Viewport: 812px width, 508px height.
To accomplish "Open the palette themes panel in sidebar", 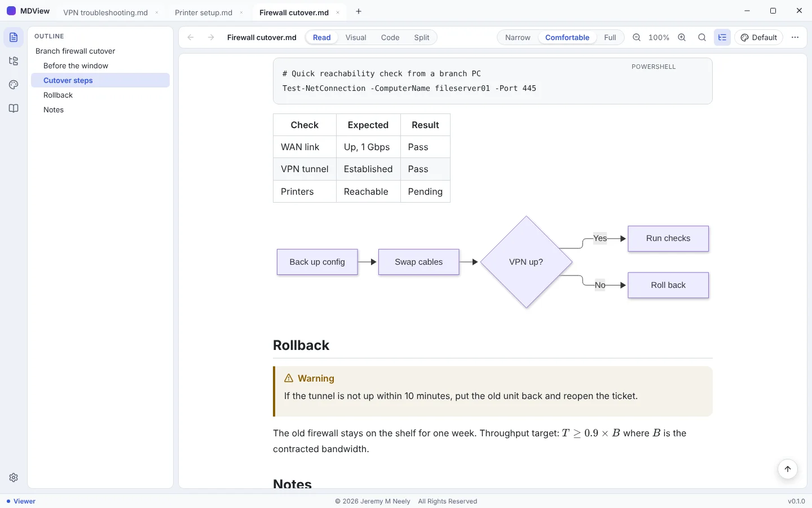I will click(x=14, y=85).
